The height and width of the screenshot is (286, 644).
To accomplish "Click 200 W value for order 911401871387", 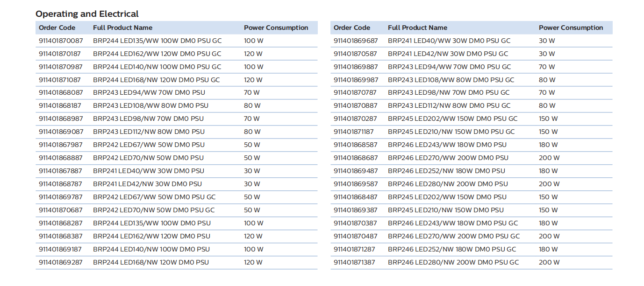I will [x=549, y=262].
